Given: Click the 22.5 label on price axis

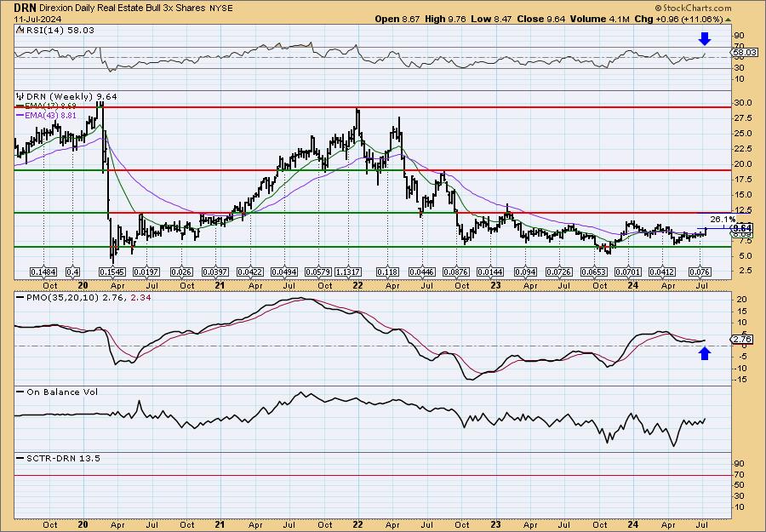Looking at the screenshot, I should pyautogui.click(x=744, y=148).
